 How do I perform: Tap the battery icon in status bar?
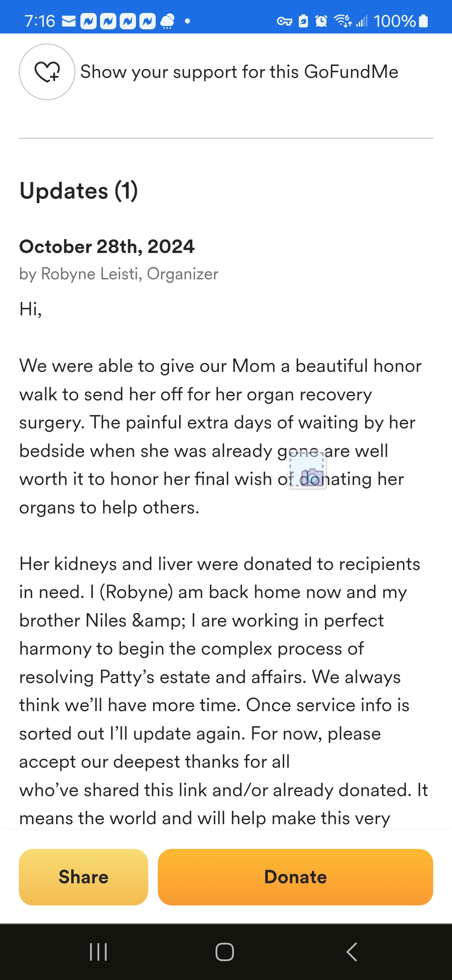[424, 21]
